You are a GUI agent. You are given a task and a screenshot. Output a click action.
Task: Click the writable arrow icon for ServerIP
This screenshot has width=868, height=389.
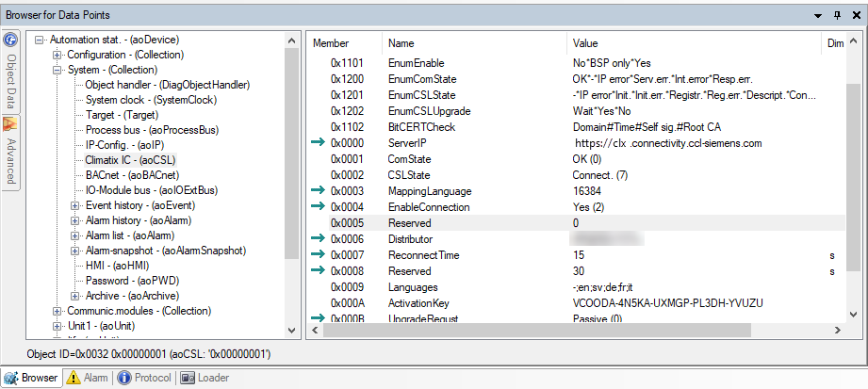click(319, 143)
